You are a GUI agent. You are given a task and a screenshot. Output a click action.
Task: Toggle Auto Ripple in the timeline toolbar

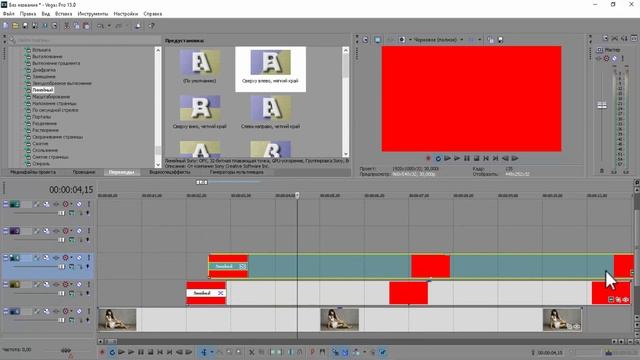[357, 352]
